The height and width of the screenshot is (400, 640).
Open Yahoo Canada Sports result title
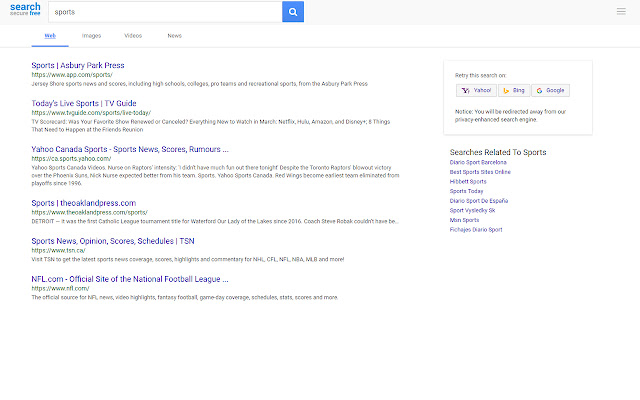point(130,149)
